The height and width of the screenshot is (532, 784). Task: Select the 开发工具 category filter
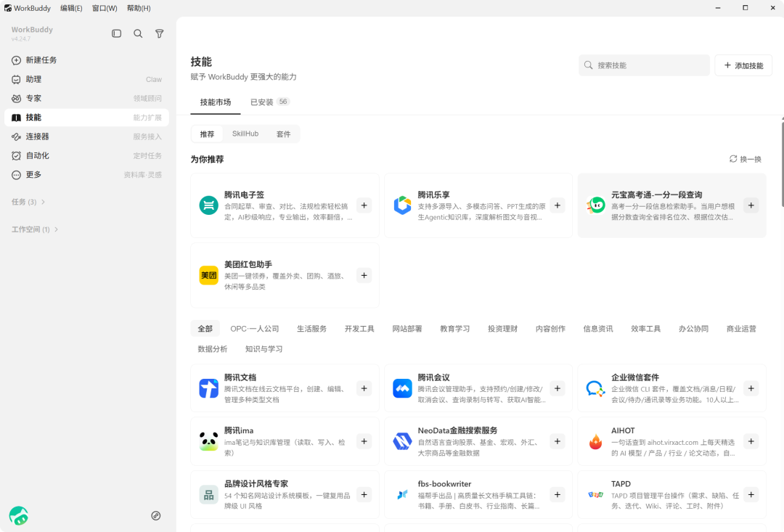359,329
